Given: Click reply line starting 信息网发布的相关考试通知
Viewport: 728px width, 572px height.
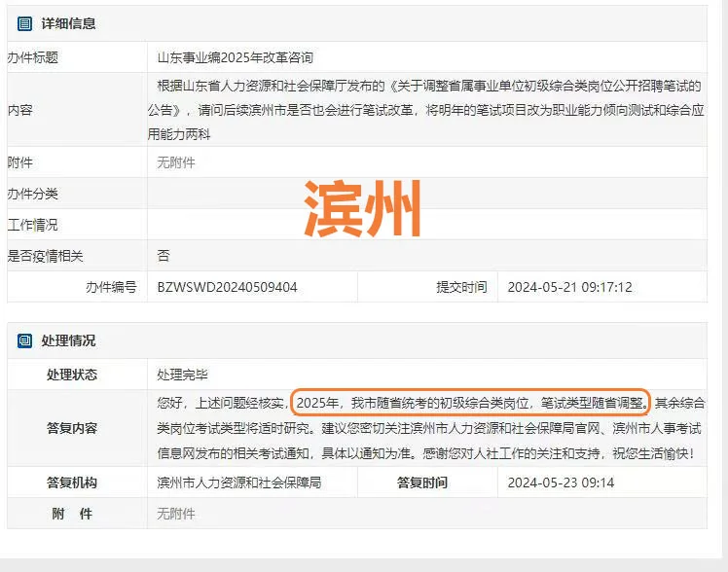Looking at the screenshot, I should [425, 453].
